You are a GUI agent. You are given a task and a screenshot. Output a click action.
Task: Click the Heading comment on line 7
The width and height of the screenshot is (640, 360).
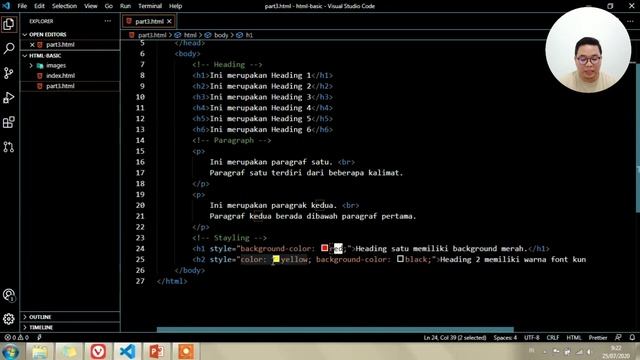227,64
